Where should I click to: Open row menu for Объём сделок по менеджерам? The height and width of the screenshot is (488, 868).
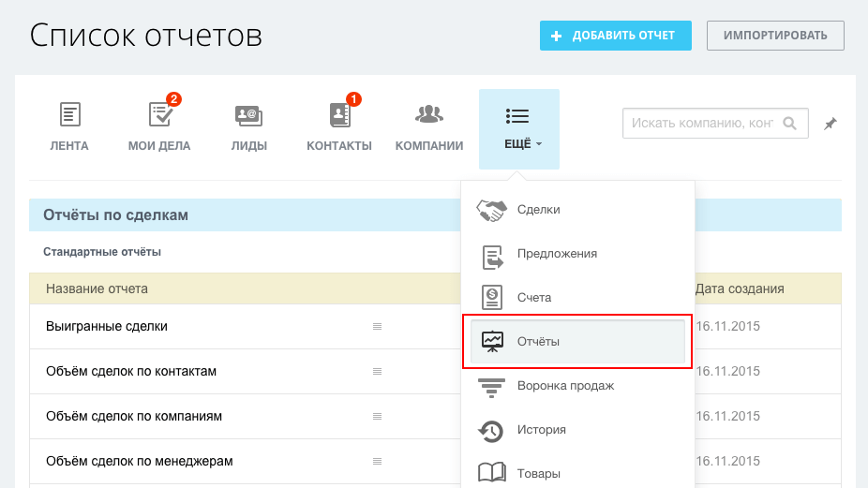(377, 461)
